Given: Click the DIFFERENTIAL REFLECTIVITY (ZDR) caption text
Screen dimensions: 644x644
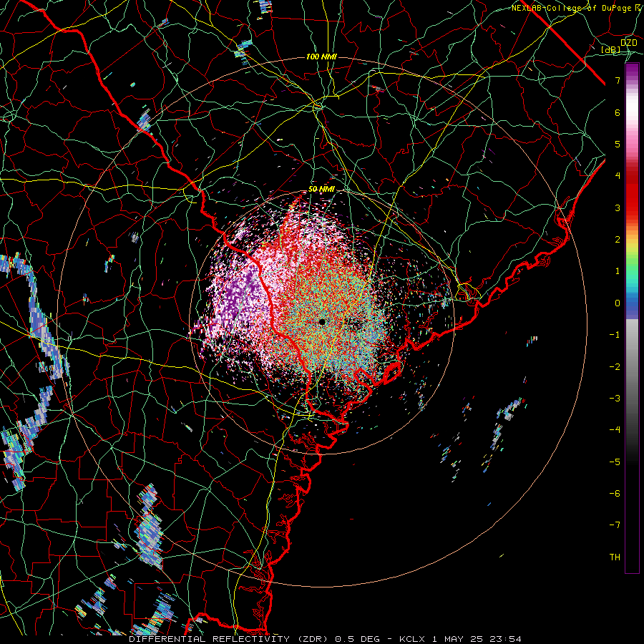Looking at the screenshot, I should [x=228, y=639].
